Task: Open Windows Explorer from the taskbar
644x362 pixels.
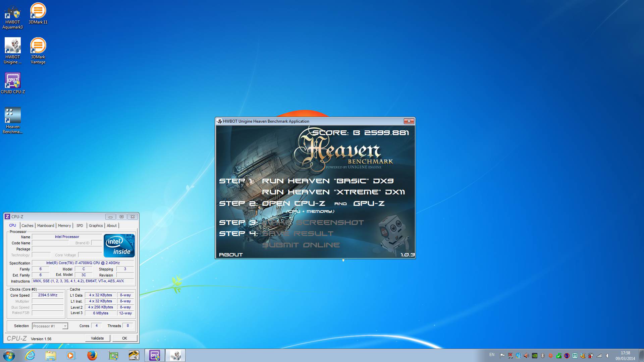Action: 51,355
